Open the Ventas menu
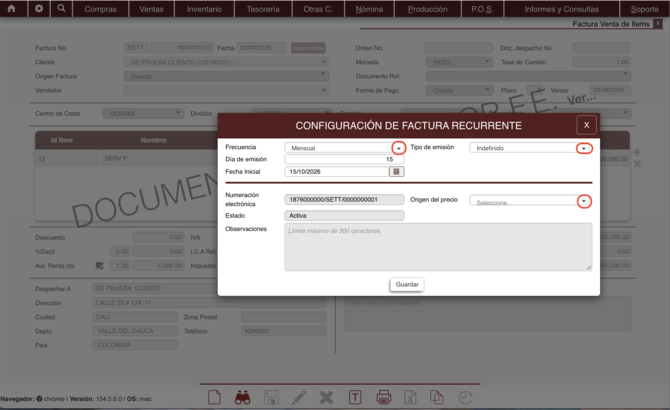670x410 pixels. [x=151, y=9]
